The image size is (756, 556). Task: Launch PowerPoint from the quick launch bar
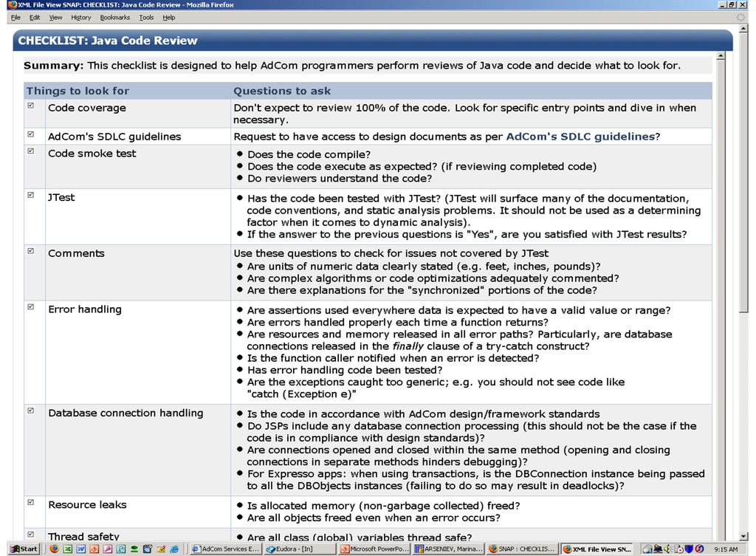94,549
